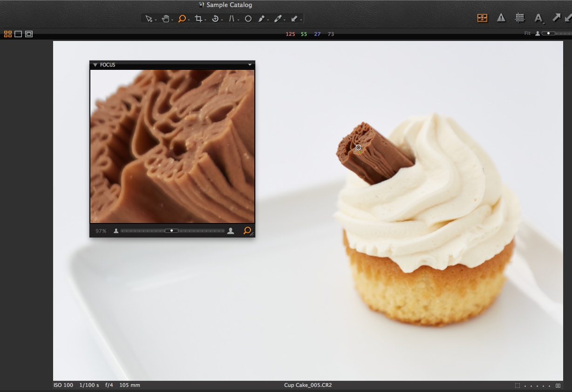
Task: Select the eyedropper color picker tool
Action: pyautogui.click(x=278, y=19)
